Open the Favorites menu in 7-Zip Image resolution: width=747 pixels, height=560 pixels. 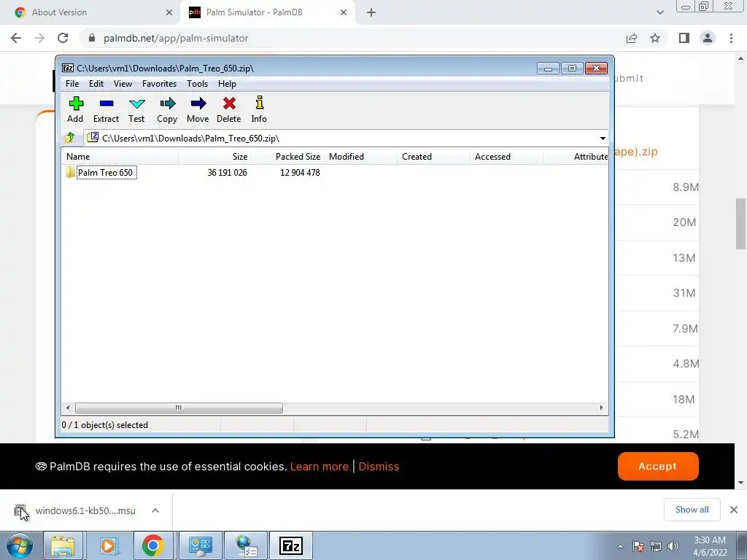(x=159, y=84)
